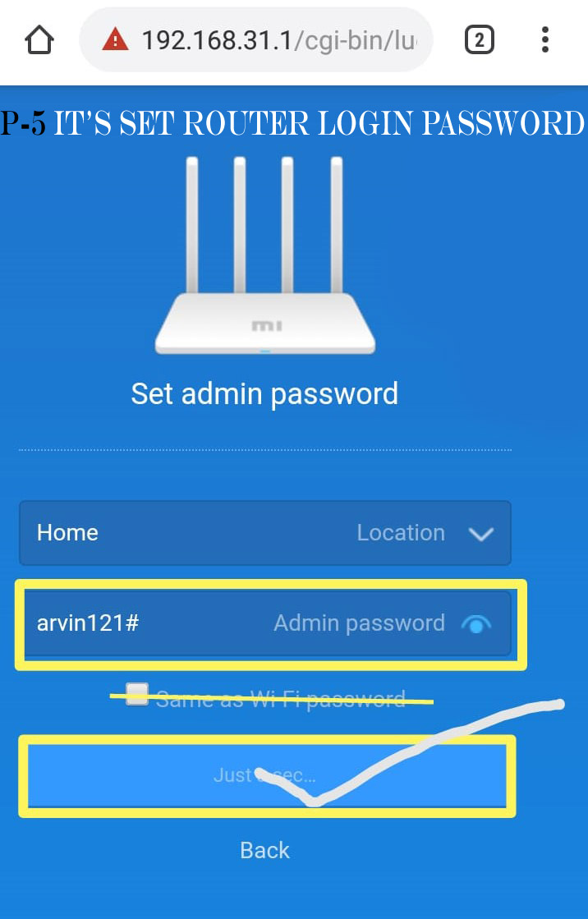Open the browser three-dot overflow menu
Image resolution: width=588 pixels, height=919 pixels.
pos(544,40)
